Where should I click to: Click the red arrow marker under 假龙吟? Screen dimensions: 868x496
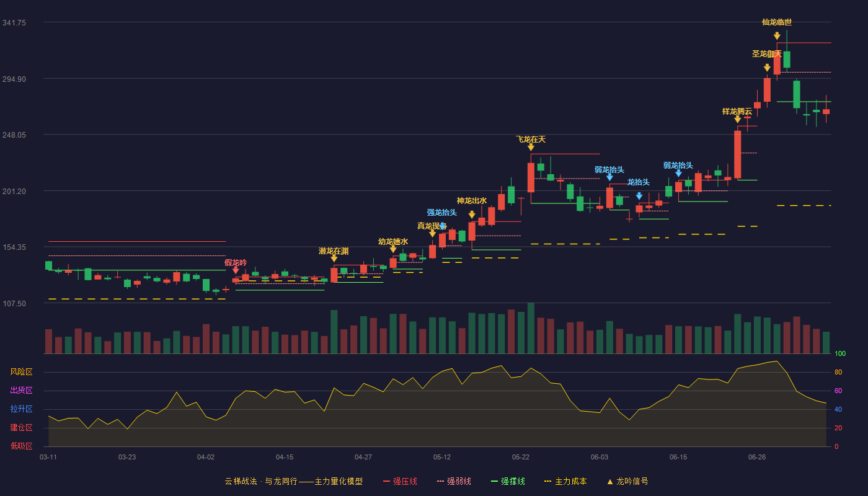(236, 270)
